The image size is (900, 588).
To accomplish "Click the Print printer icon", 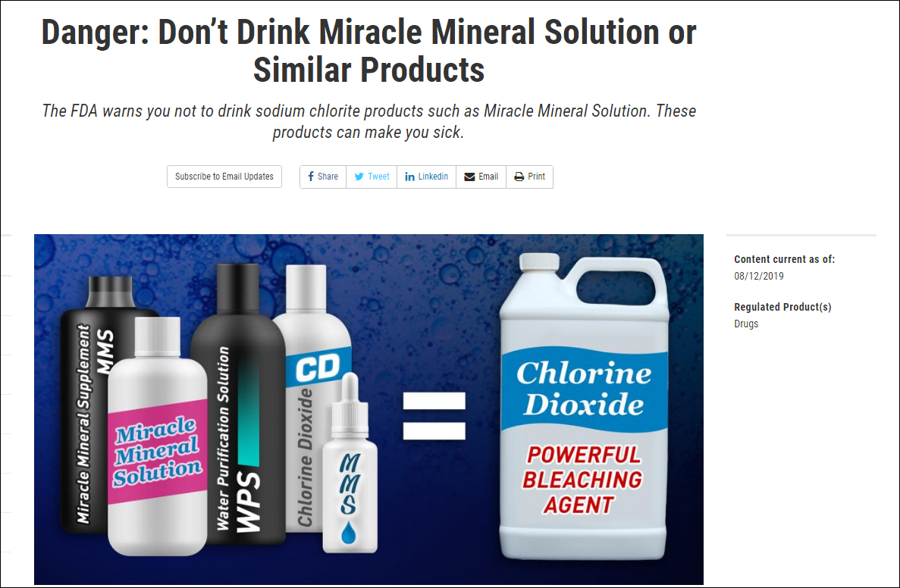I will (519, 177).
